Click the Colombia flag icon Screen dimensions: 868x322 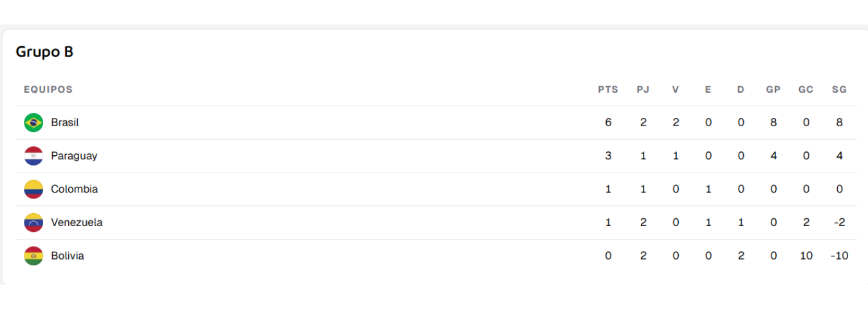(x=33, y=189)
